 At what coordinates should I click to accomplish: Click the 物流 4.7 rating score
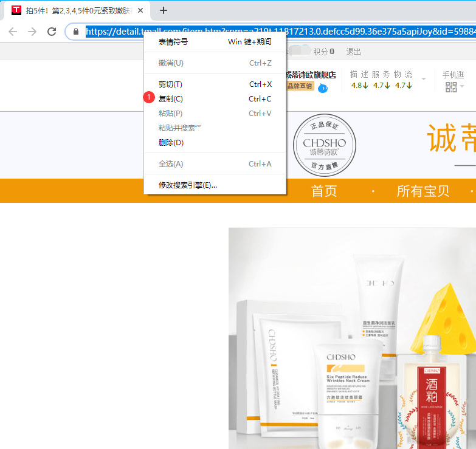(404, 86)
